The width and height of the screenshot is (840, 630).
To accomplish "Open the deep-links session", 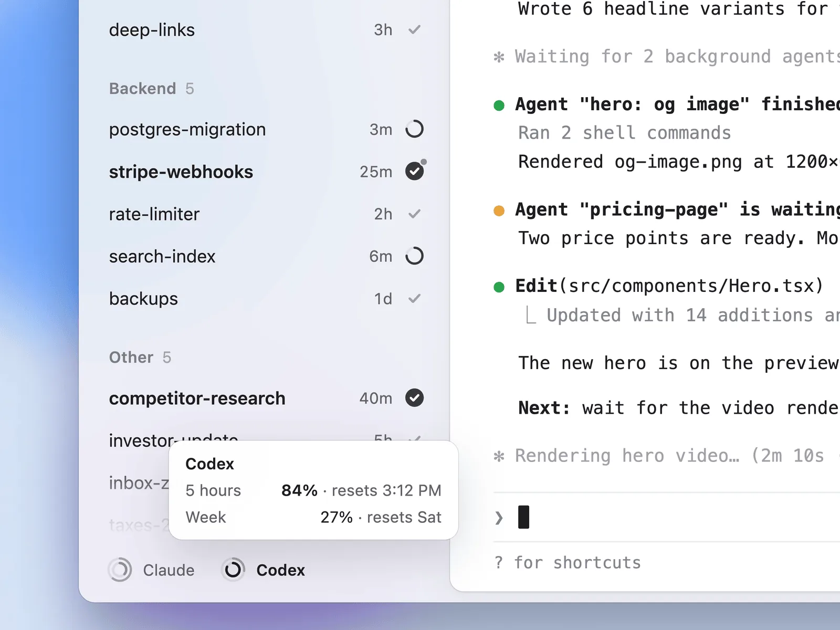I will tap(266, 30).
